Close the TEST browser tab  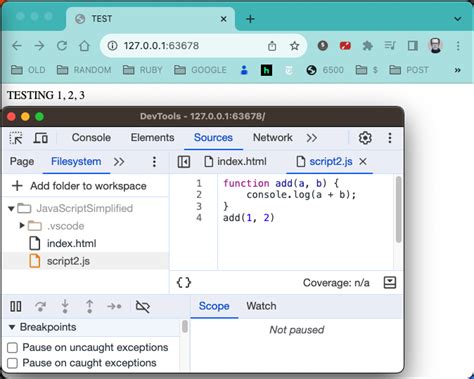[x=224, y=19]
